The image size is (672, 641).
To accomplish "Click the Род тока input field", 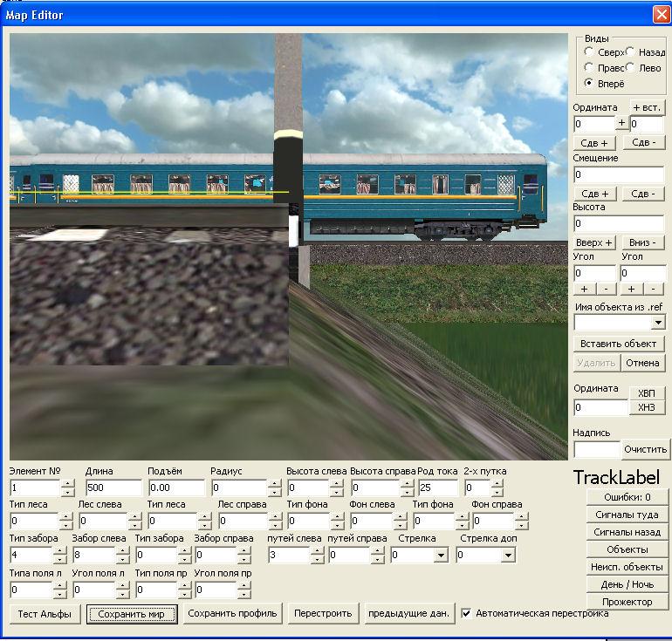I will point(437,488).
